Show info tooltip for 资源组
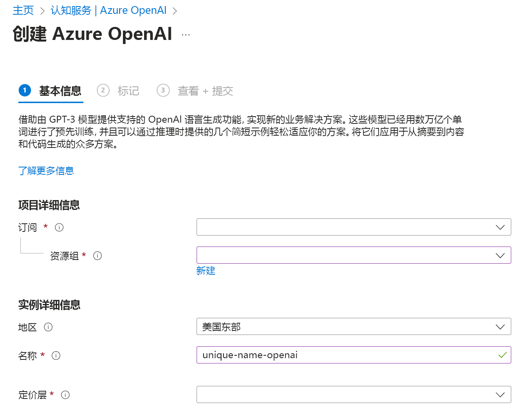This screenshot has width=532, height=414. coord(97,255)
